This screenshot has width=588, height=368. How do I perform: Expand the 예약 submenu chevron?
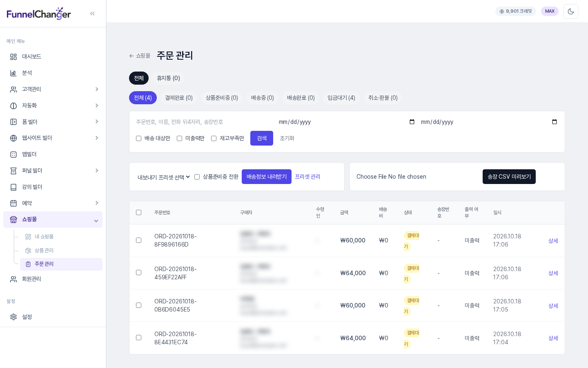[x=97, y=203]
